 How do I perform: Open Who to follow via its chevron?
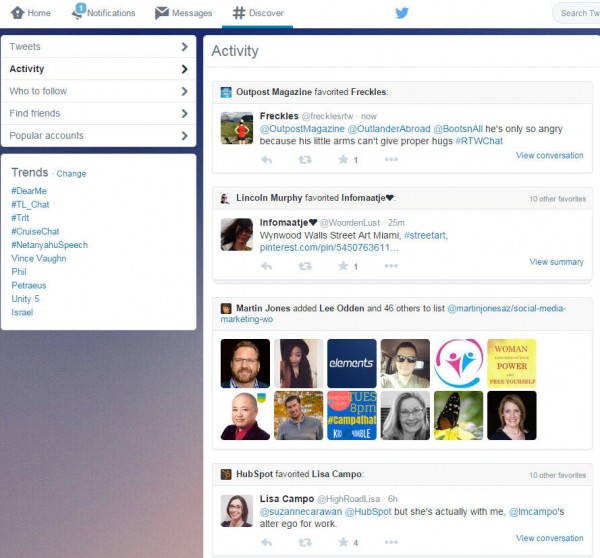pyautogui.click(x=184, y=91)
